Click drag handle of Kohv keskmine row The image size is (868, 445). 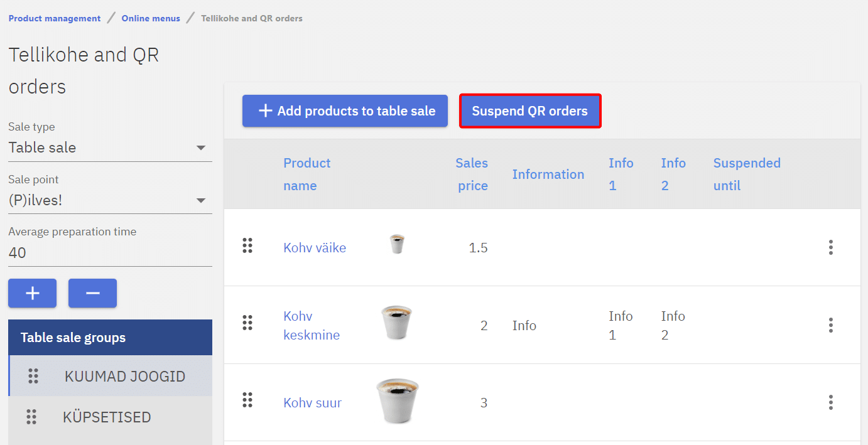coord(247,323)
